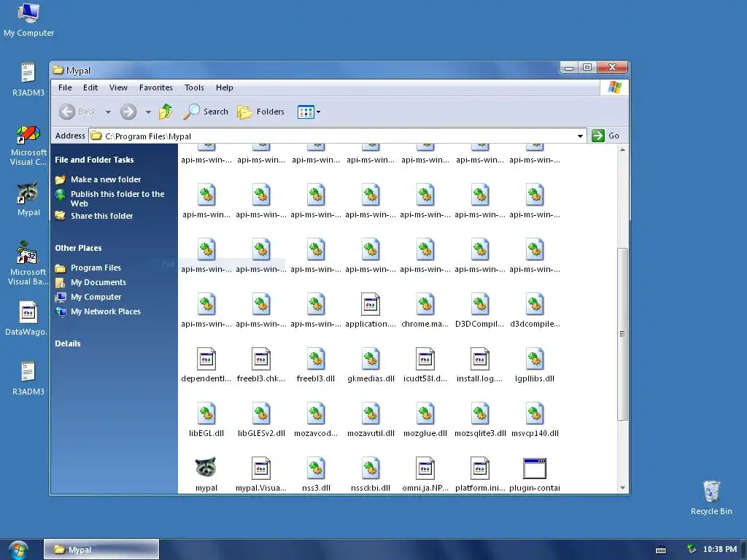
Task: Click Share this folder link
Action: 101,216
